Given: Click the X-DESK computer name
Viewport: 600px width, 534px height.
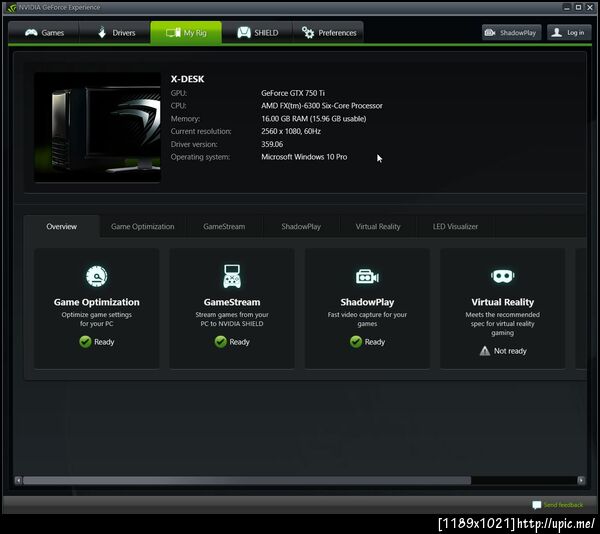Looking at the screenshot, I should tap(188, 79).
